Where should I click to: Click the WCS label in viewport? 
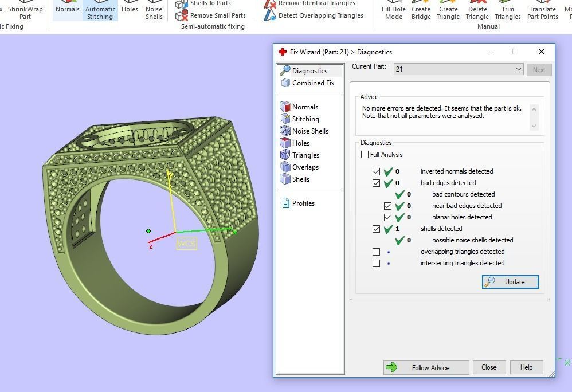186,244
